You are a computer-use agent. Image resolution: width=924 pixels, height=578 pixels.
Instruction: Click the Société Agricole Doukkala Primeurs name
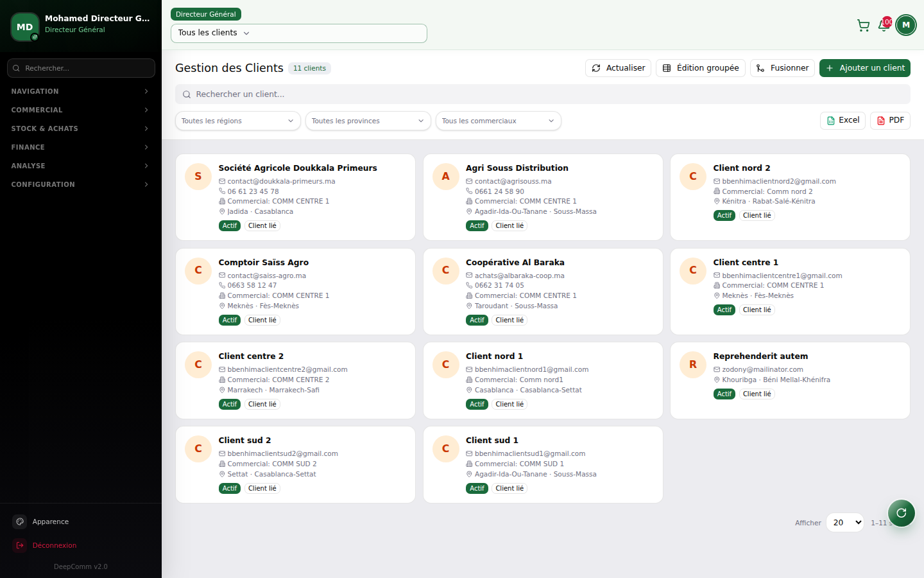(x=298, y=168)
